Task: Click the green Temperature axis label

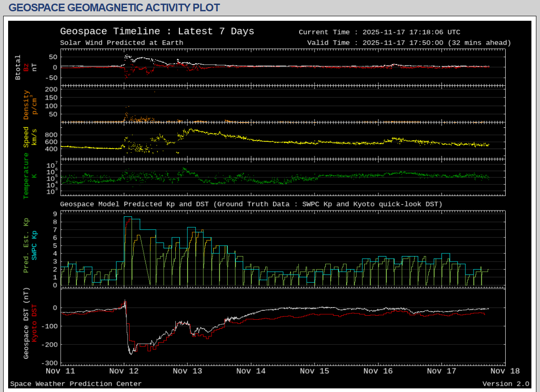Action: [26, 175]
